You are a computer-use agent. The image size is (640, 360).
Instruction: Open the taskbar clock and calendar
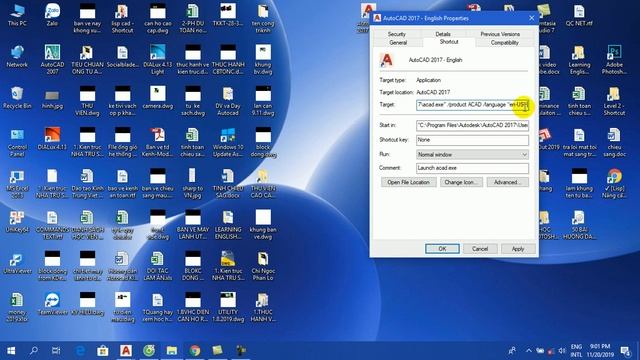click(600, 351)
